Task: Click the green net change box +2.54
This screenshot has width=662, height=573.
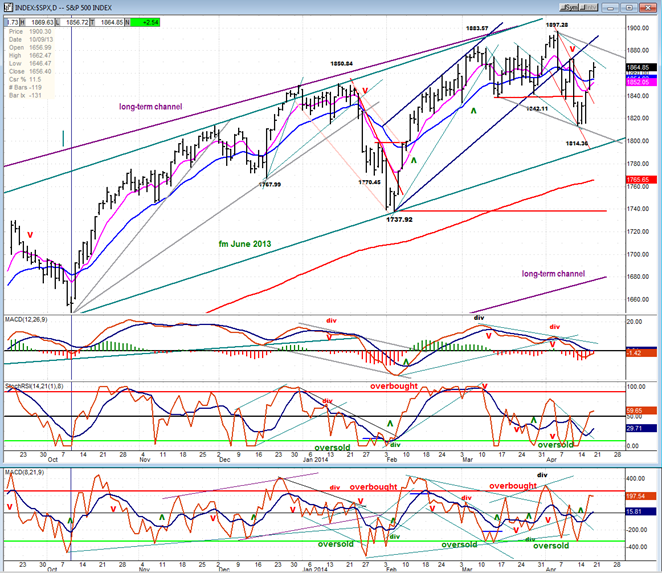Action: point(146,22)
